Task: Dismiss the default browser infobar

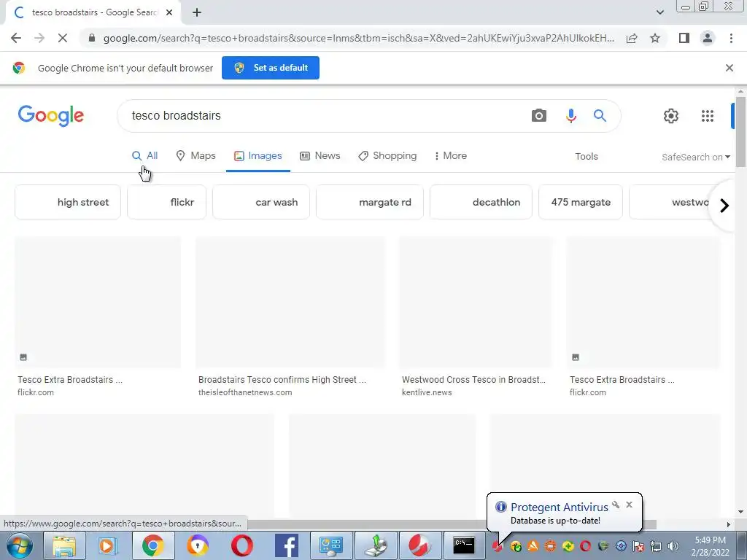Action: pyautogui.click(x=729, y=68)
